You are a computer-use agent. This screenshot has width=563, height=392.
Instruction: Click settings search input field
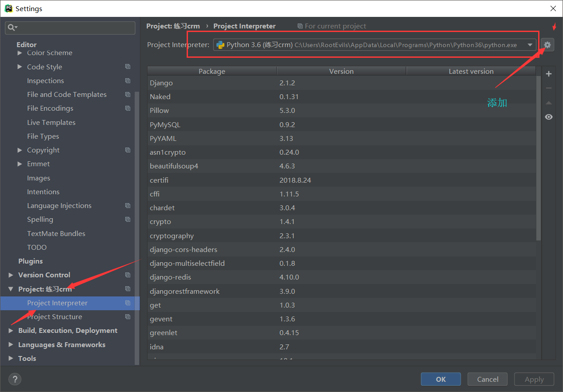coord(70,28)
